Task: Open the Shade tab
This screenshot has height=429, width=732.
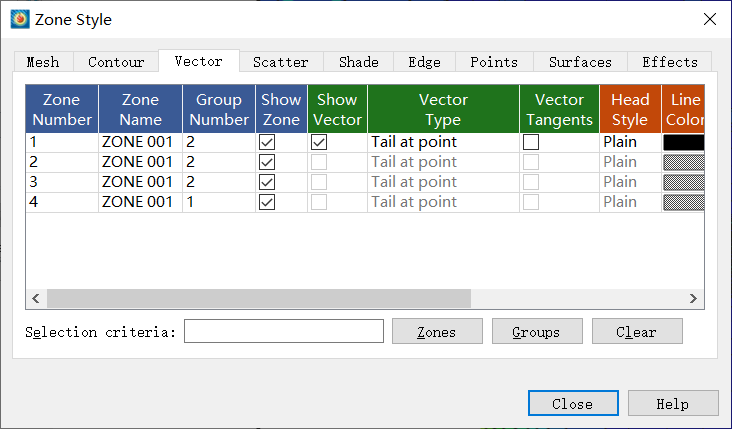Action: point(359,62)
